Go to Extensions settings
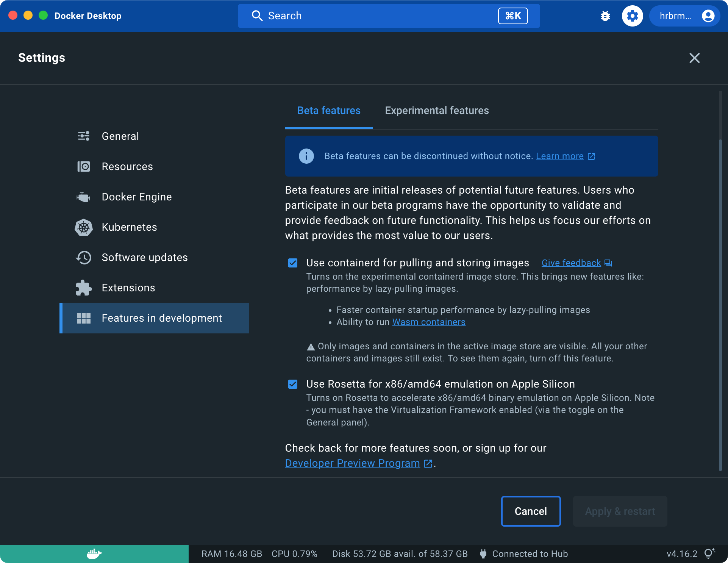This screenshot has height=563, width=728. point(128,288)
